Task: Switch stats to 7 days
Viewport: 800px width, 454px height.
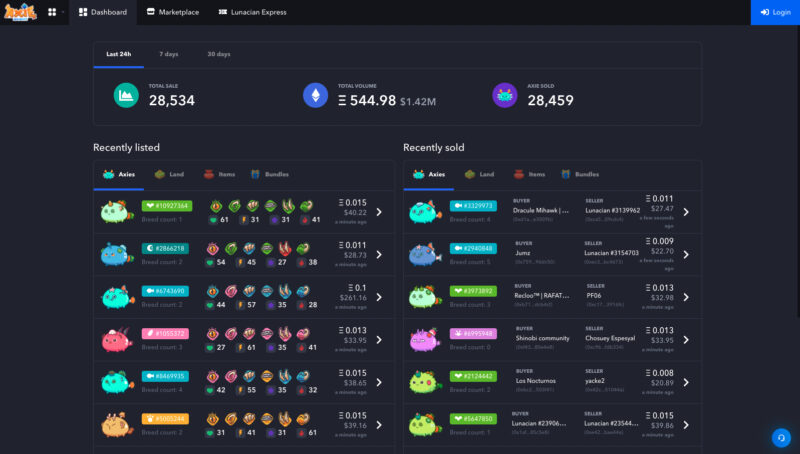Action: pyautogui.click(x=168, y=54)
